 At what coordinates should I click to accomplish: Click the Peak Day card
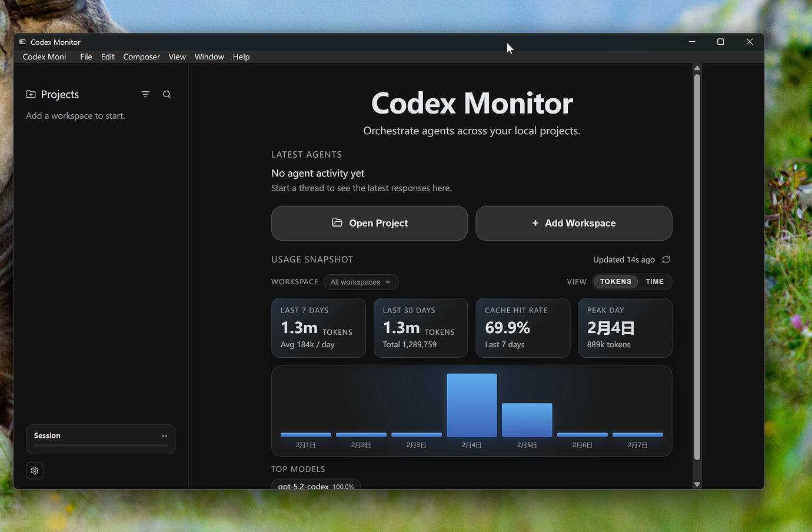(625, 328)
